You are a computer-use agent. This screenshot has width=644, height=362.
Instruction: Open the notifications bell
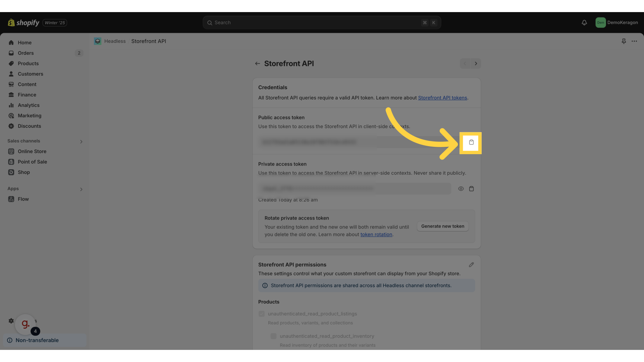[x=584, y=22]
